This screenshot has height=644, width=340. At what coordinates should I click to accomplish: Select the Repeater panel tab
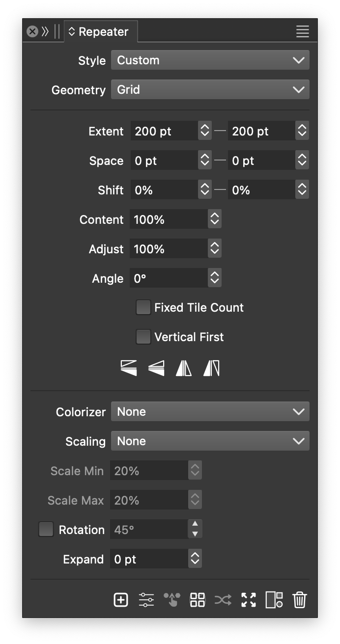click(x=101, y=32)
